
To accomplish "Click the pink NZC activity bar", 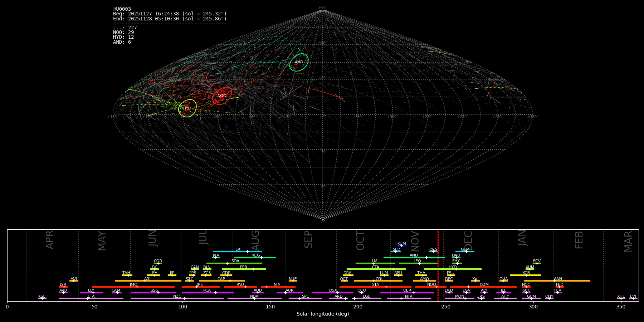I will pyautogui.click(x=177, y=298).
